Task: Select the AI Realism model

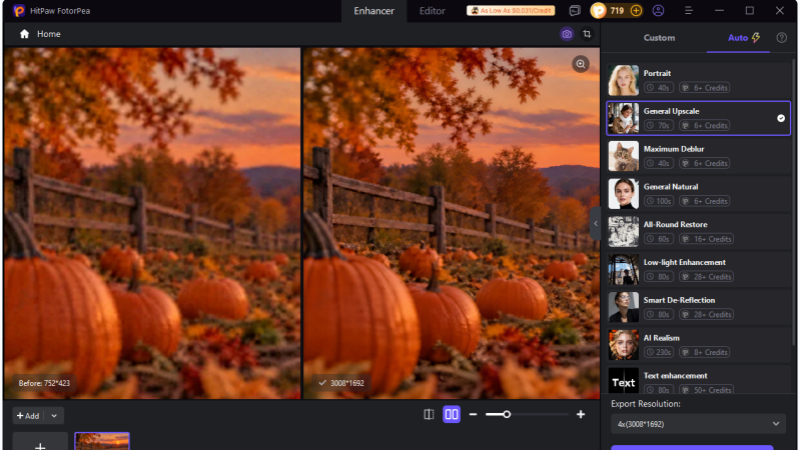Action: (x=698, y=345)
